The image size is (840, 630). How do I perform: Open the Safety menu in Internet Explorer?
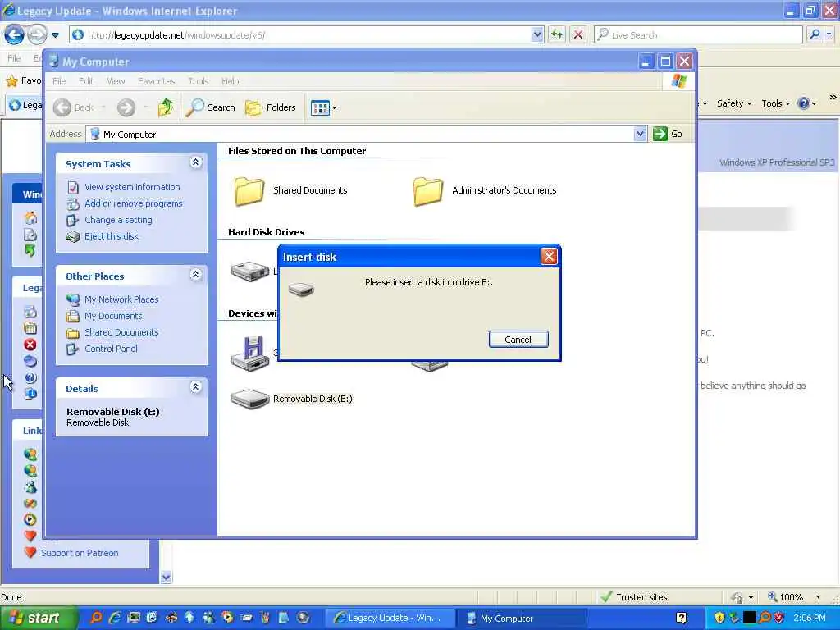734,103
